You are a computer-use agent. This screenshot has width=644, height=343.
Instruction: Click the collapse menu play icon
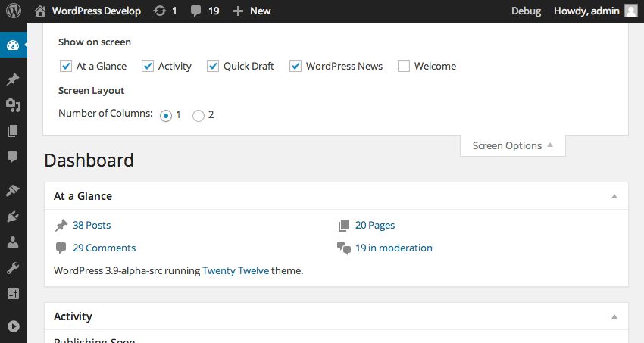(13, 326)
